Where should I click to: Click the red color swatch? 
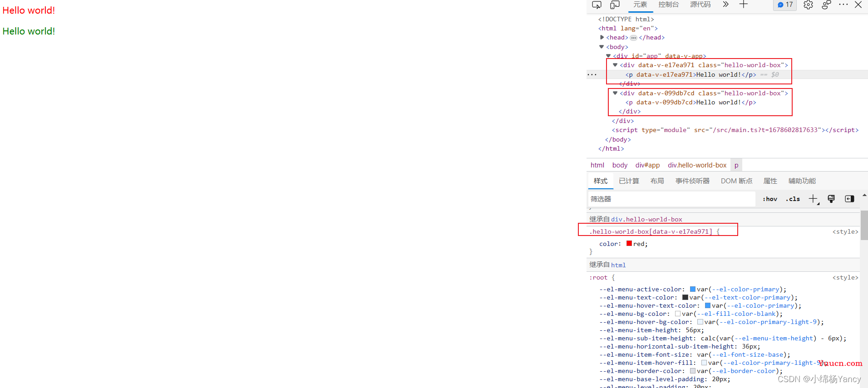coord(629,243)
